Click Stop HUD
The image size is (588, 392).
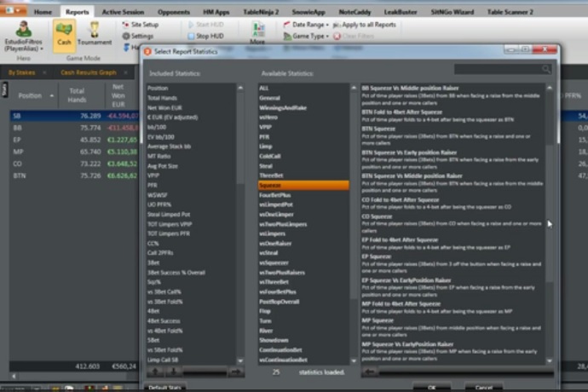click(x=205, y=36)
